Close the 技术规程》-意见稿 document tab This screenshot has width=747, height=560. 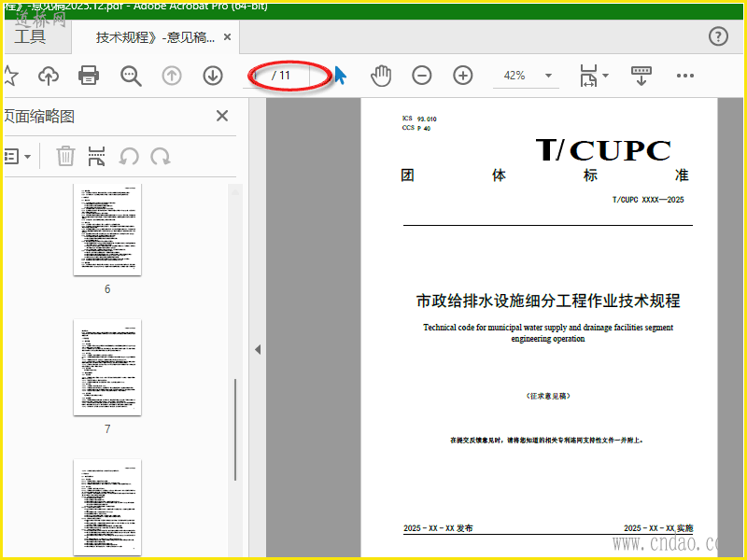click(x=228, y=36)
